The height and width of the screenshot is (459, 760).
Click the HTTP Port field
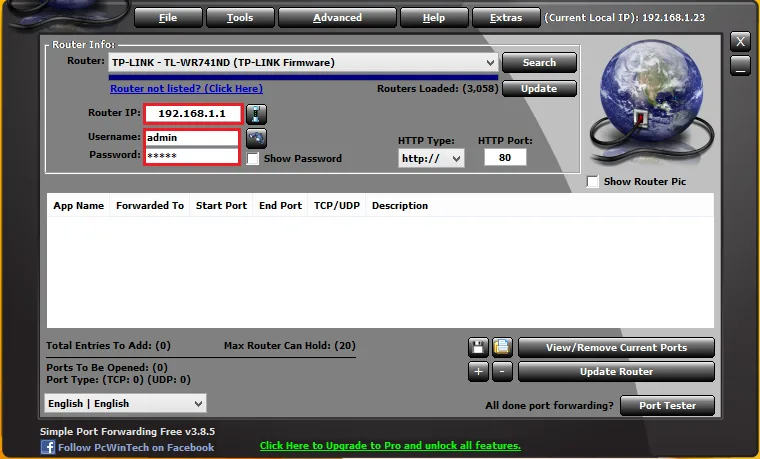click(505, 158)
